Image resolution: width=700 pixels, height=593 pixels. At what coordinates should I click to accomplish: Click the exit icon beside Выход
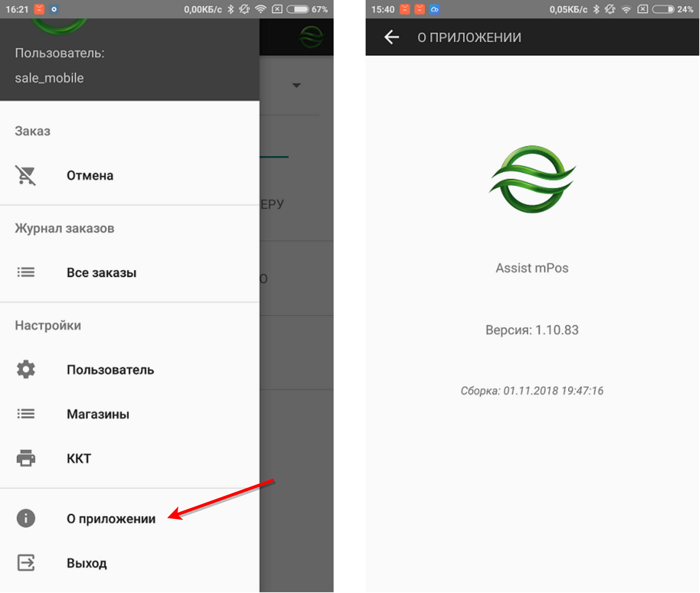[26, 563]
